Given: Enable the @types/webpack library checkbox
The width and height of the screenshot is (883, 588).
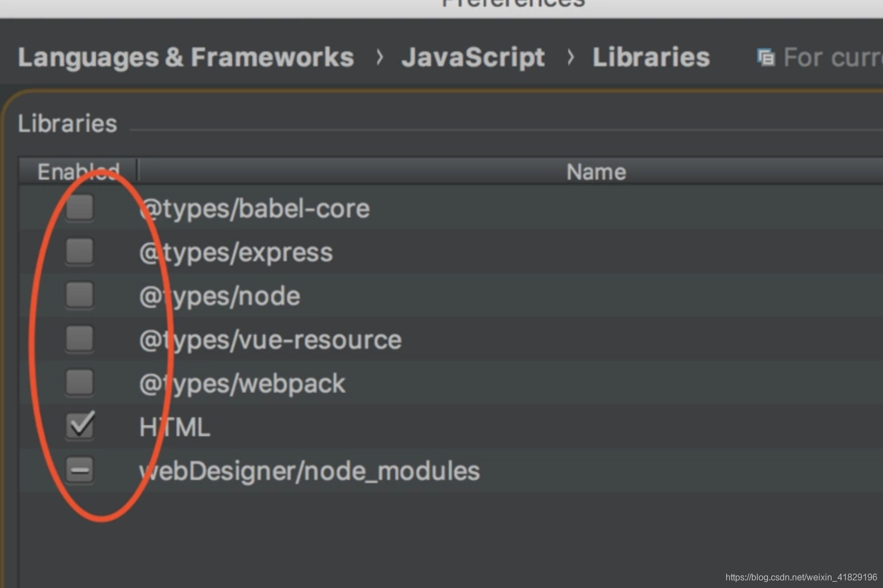Looking at the screenshot, I should point(80,382).
